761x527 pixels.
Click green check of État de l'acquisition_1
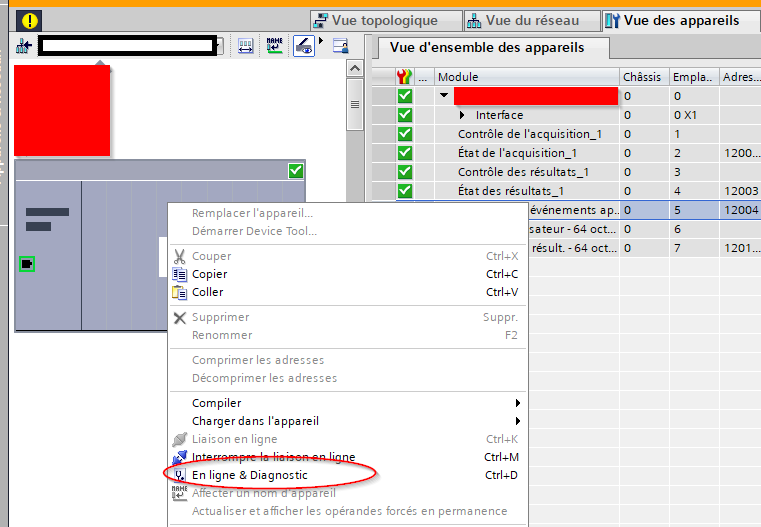(405, 153)
